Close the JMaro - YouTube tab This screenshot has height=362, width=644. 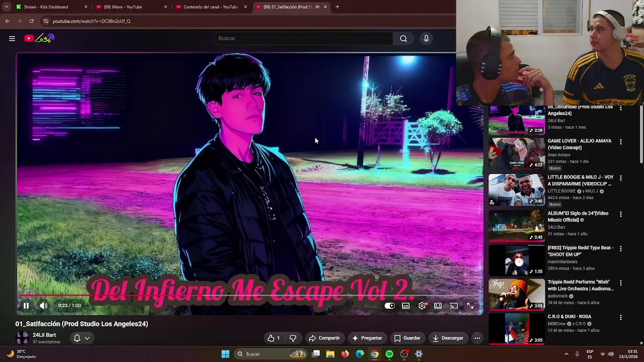pos(166,7)
